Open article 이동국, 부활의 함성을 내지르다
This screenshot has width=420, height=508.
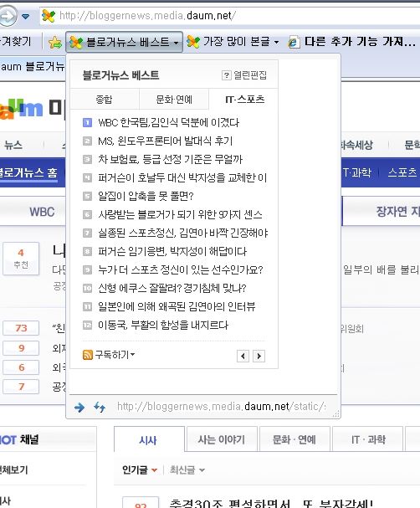pyautogui.click(x=163, y=325)
